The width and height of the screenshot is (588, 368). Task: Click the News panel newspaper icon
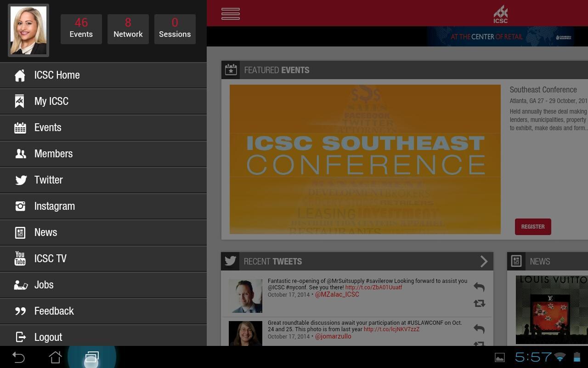point(516,261)
